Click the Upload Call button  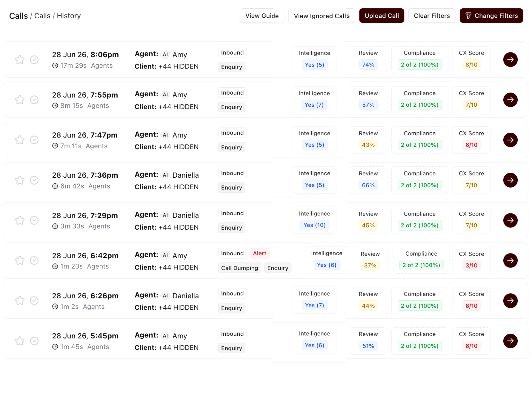pos(382,16)
